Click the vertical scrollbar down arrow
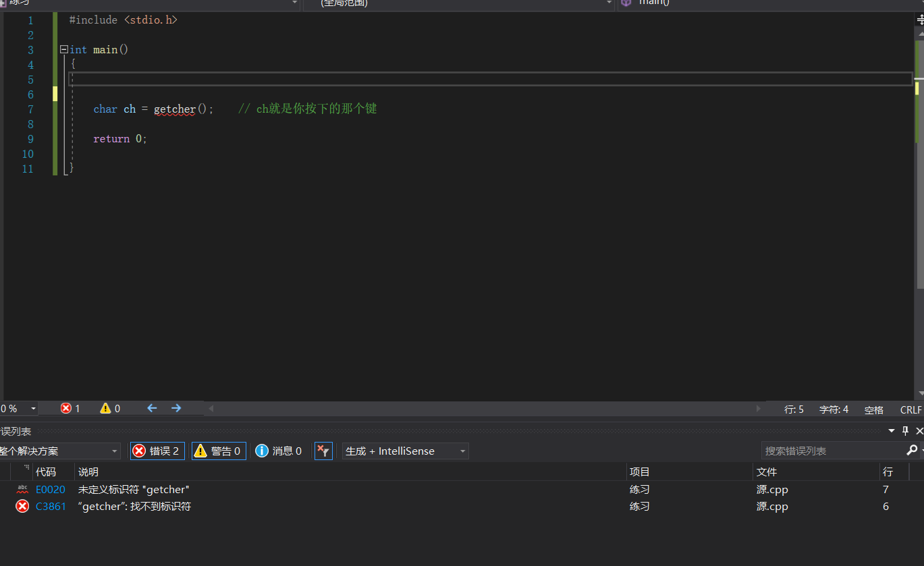Screen dimensions: 924x566 click(920, 393)
